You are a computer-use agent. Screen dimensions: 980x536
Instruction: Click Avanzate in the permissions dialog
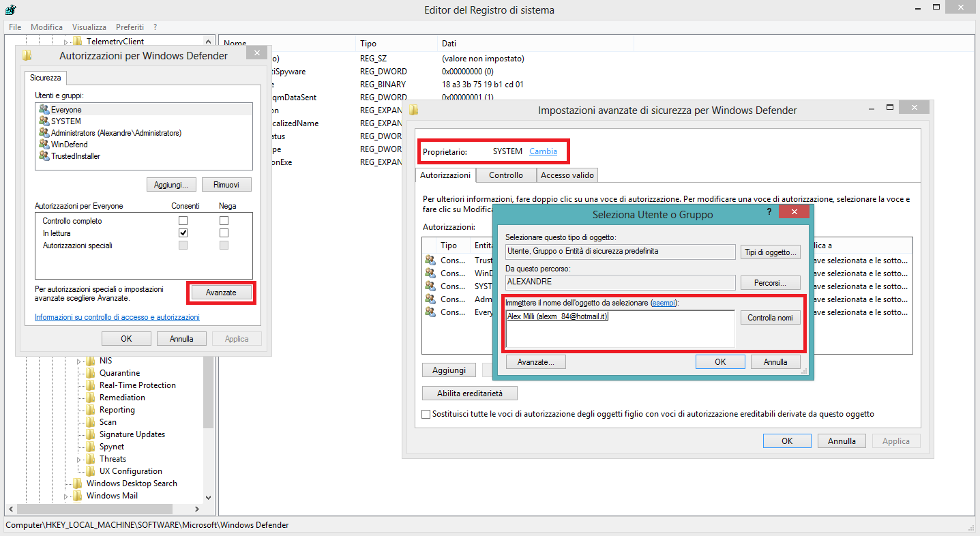(x=221, y=293)
